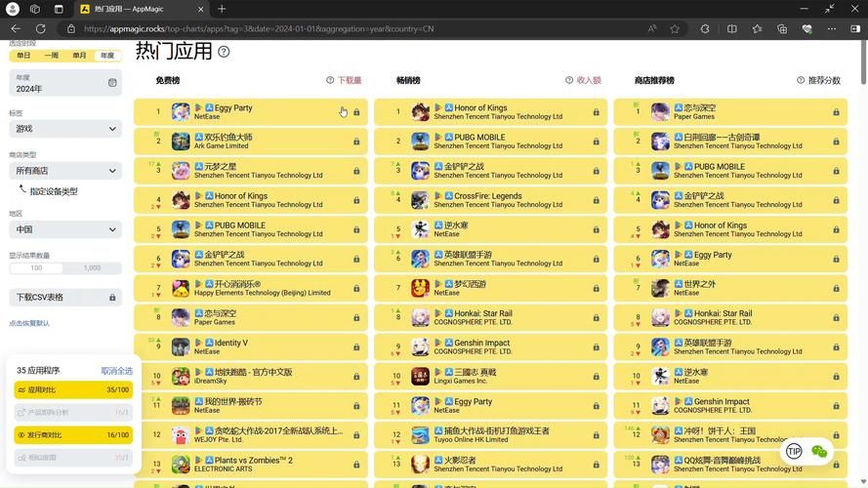Open browser extensions puzzle icon
Image resolution: width=868 pixels, height=488 pixels.
(x=705, y=28)
